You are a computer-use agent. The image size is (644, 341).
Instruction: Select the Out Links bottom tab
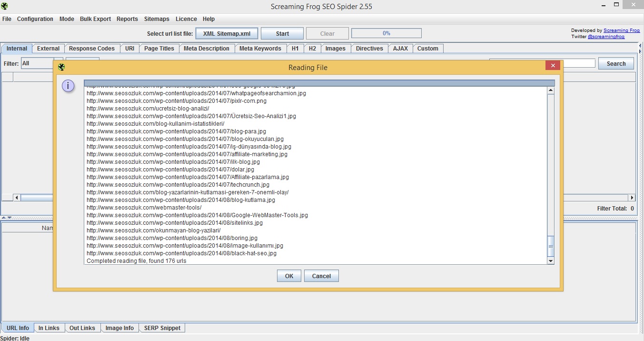82,328
